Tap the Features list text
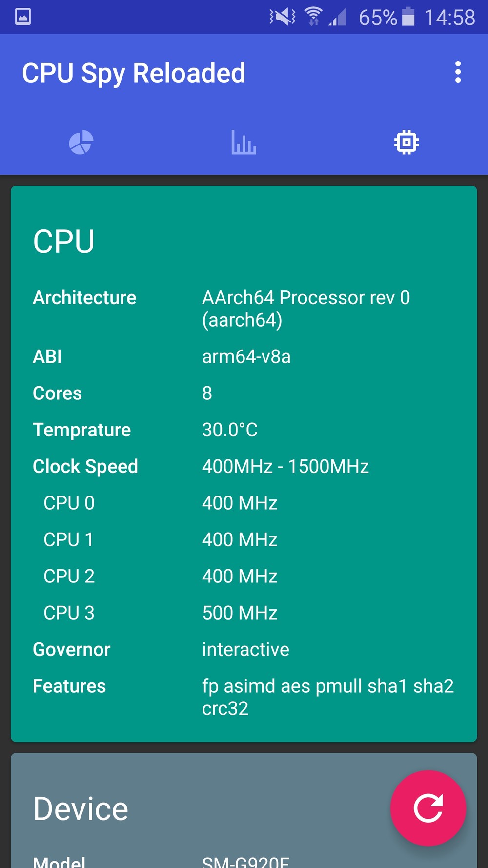The image size is (488, 868). (328, 697)
